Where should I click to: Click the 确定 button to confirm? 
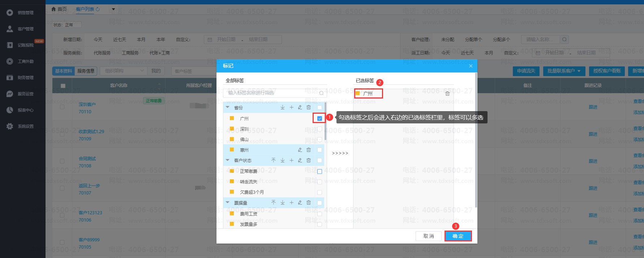[x=458, y=236]
